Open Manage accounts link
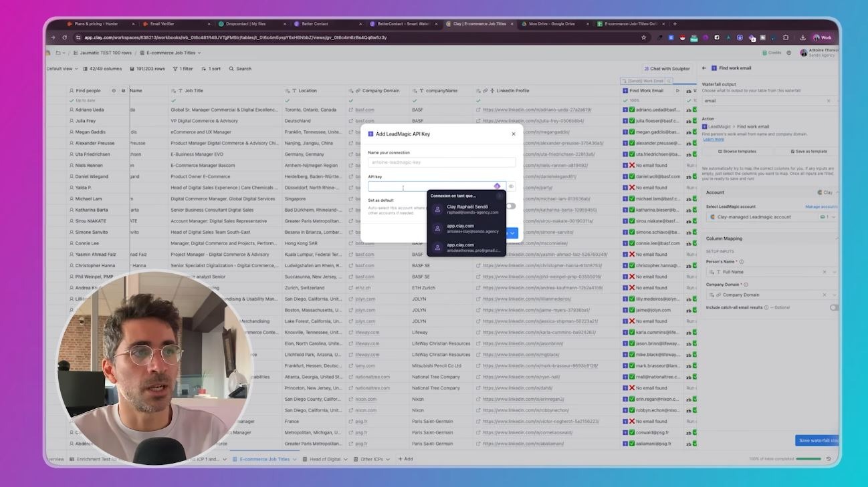The height and width of the screenshot is (487, 868). click(x=821, y=207)
